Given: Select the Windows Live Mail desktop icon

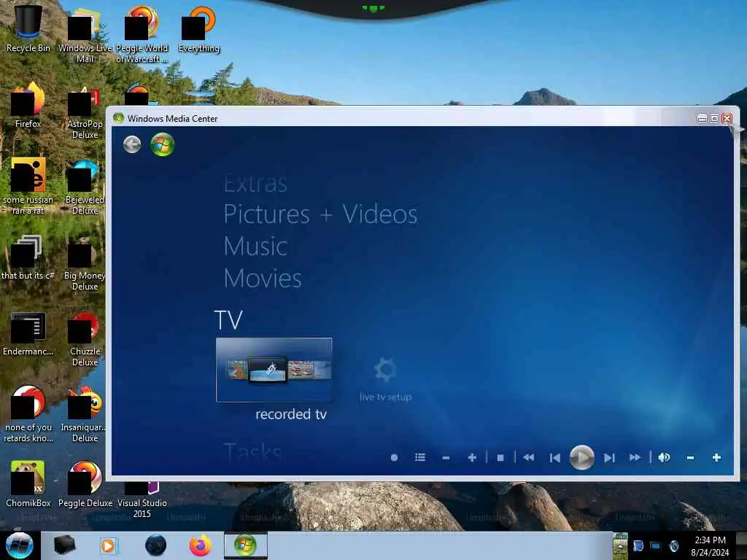Looking at the screenshot, I should [85, 34].
